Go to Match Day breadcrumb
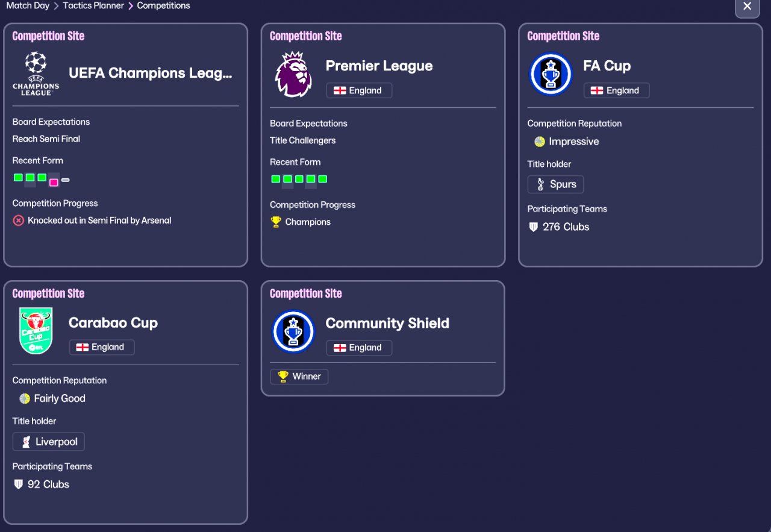 (28, 5)
